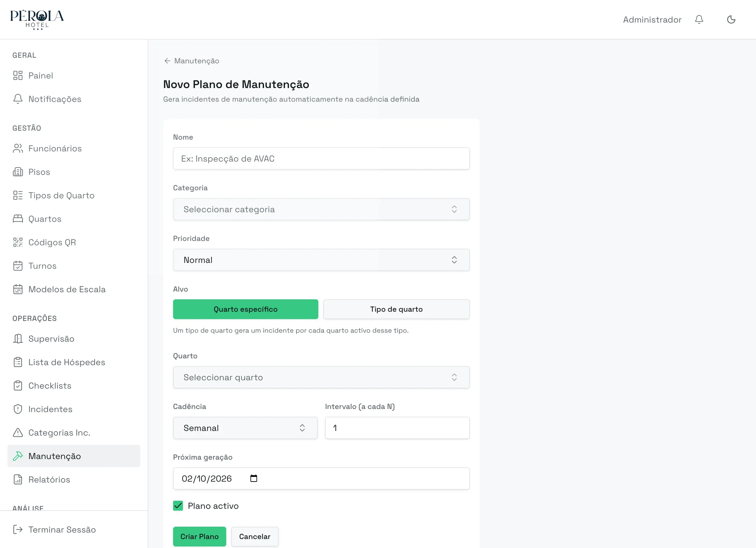The width and height of the screenshot is (756, 548).
Task: Click the Intervalo (a cada N) input field
Action: click(x=397, y=428)
